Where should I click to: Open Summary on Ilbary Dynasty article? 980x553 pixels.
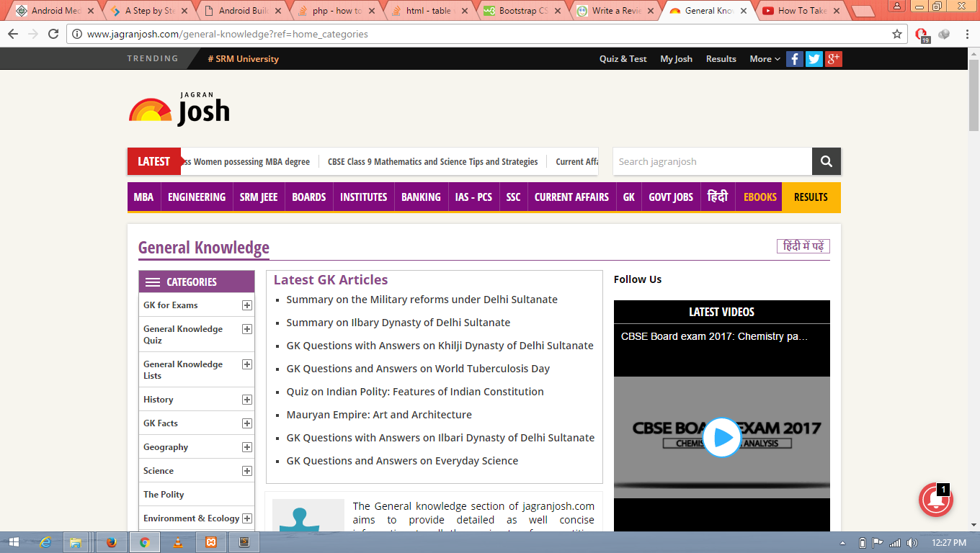398,323
